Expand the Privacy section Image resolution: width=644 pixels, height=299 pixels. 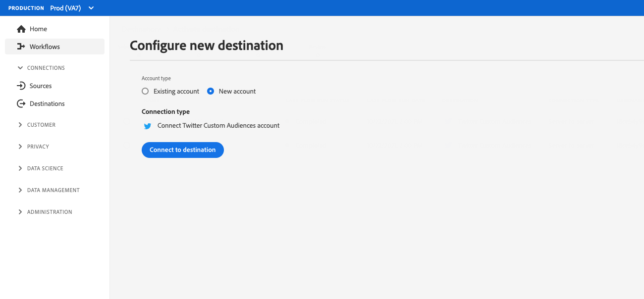click(20, 147)
